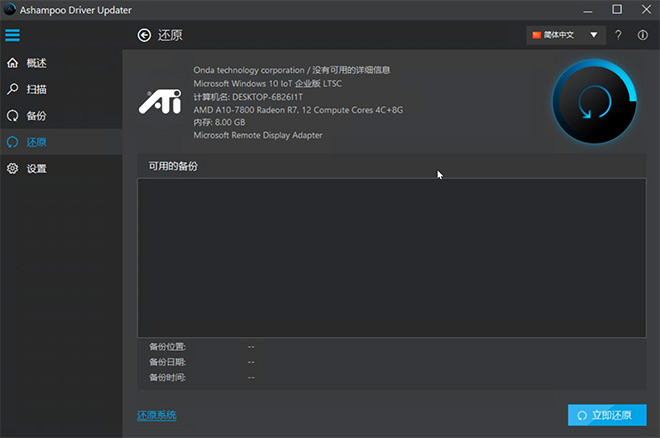Viewport: 660px width, 438px height.
Task: Click the empty available backups list
Action: (391, 258)
